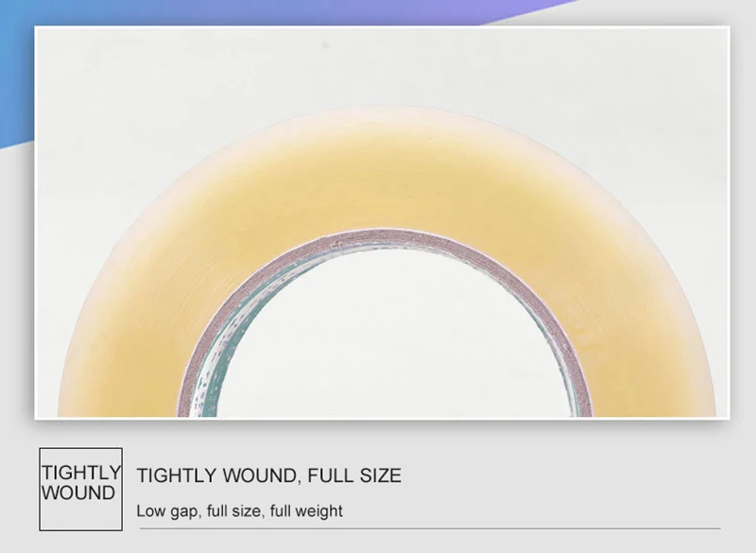Click the brown cardboard core ring
Viewport: 756px width, 553px height.
pos(386,236)
